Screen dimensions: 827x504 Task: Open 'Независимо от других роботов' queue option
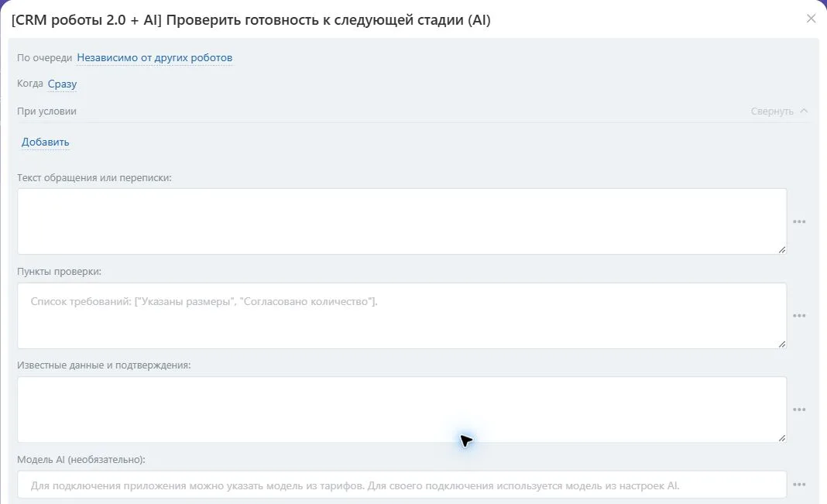tap(155, 57)
